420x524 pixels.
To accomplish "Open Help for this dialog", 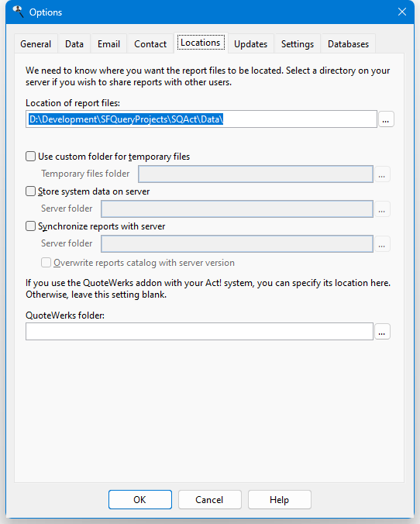I will [279, 500].
